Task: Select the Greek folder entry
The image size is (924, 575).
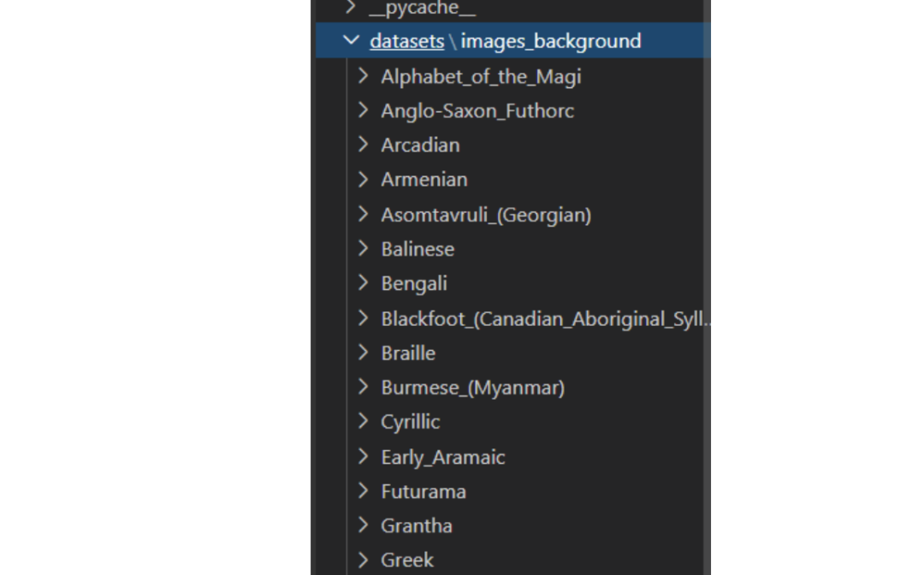Action: point(407,560)
